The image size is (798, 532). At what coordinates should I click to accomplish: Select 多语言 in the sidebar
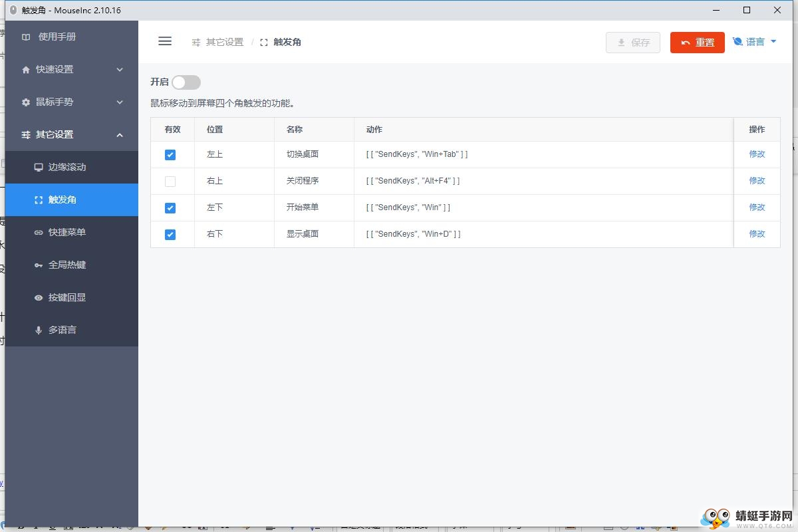72,331
